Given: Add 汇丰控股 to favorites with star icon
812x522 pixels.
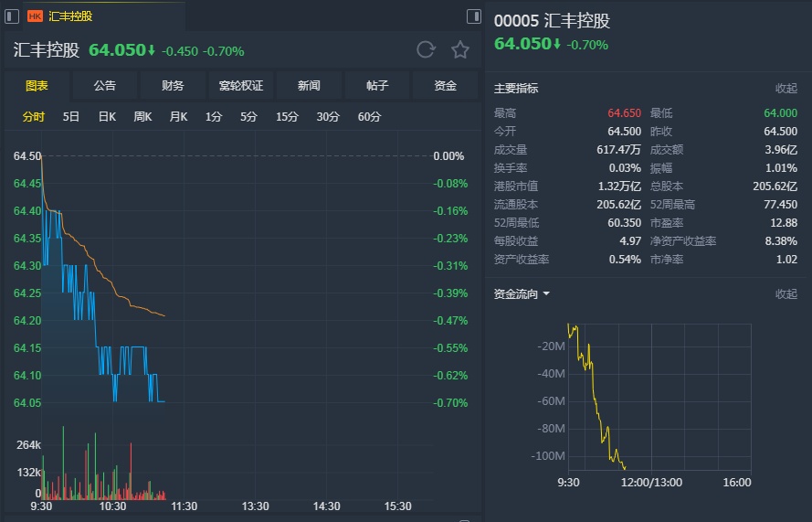Looking at the screenshot, I should pos(459,49).
